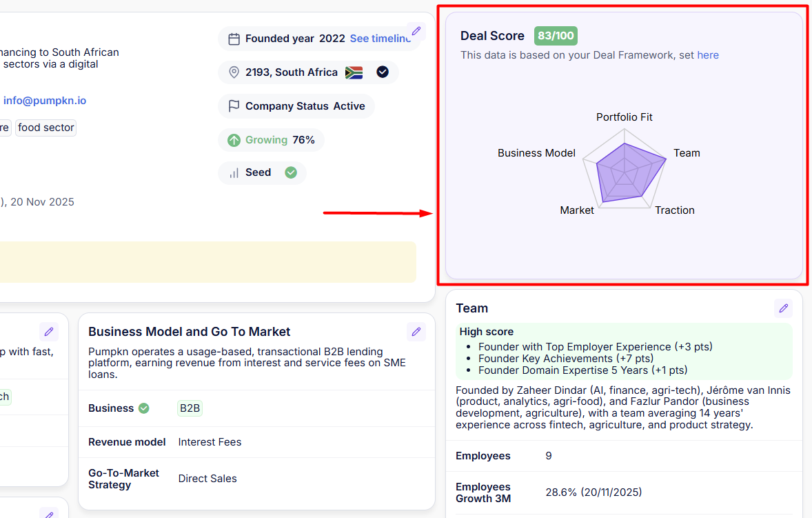Click green up-arrow Growing icon
Screen dimensions: 812x518
234,140
